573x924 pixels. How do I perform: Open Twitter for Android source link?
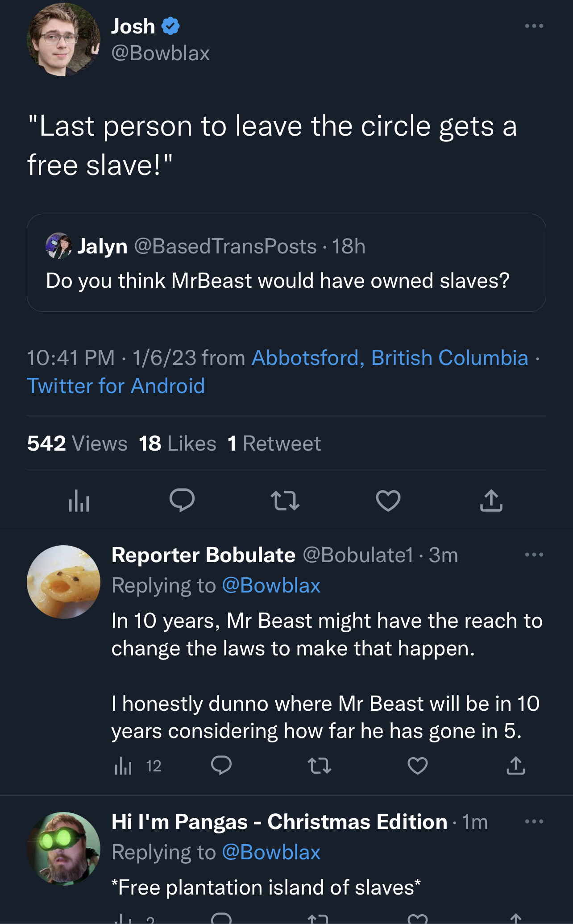116,385
